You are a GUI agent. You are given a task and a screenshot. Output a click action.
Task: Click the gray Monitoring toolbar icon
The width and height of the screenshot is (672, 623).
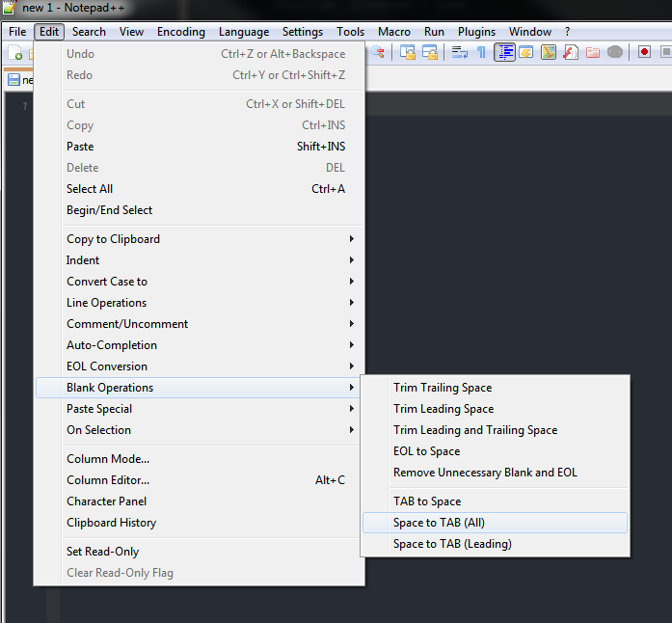[x=615, y=52]
